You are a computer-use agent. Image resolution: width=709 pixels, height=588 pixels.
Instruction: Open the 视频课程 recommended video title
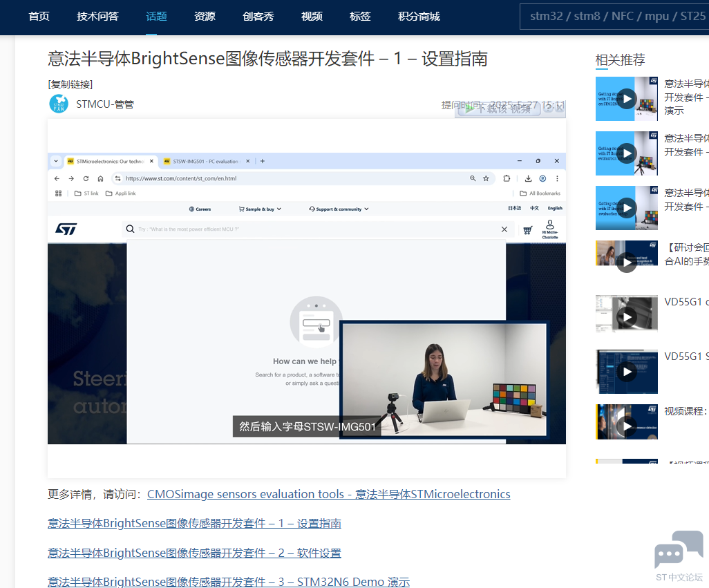tap(686, 411)
